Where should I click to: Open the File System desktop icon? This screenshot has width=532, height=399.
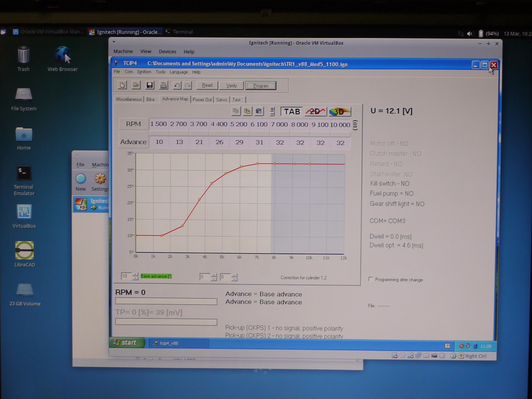[x=24, y=99]
